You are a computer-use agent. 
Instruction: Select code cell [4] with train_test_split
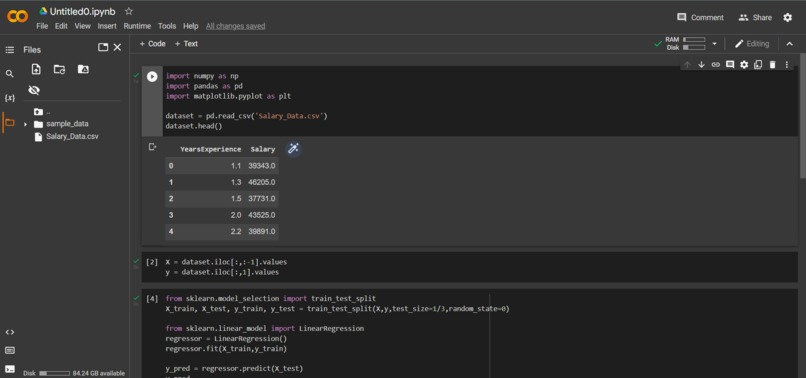point(469,333)
